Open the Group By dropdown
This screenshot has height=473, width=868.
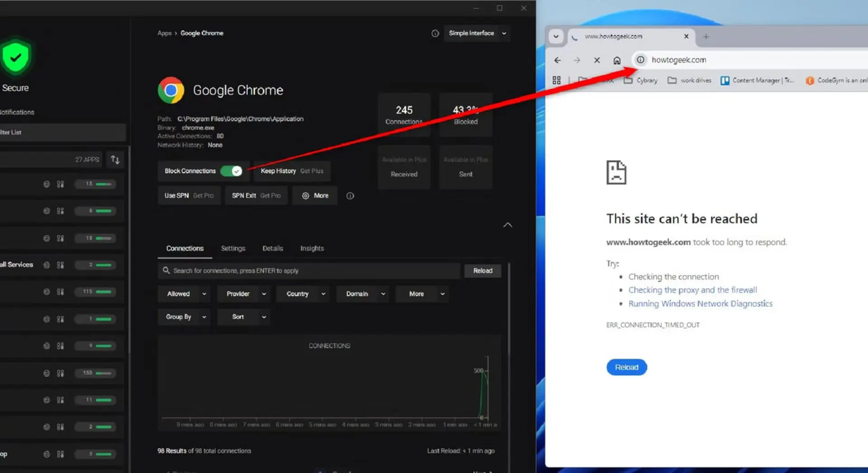185,317
